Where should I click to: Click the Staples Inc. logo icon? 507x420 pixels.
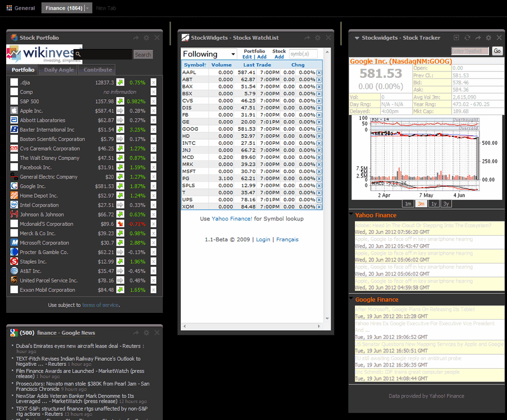[14, 262]
